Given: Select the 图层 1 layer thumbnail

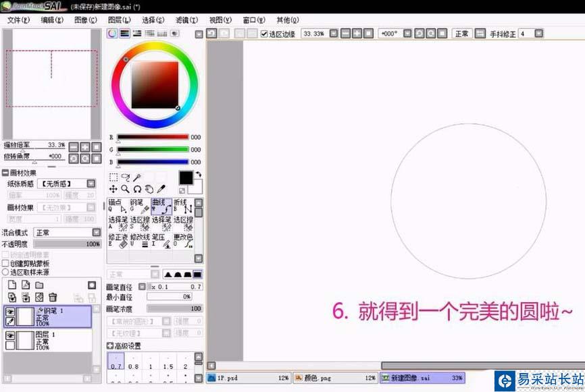Looking at the screenshot, I should click(25, 340).
